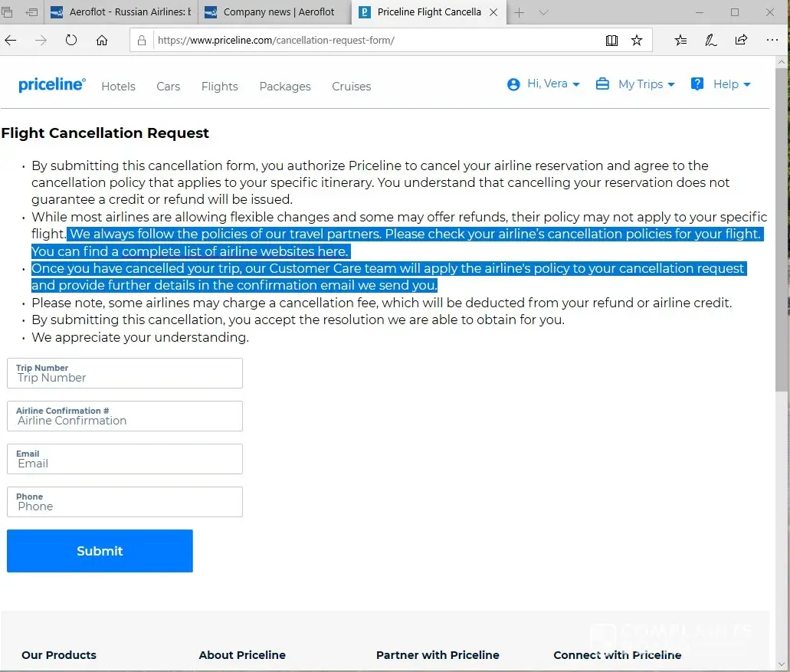The width and height of the screenshot is (790, 672).
Task: Click the Flight Cancellation Request heading
Action: pos(105,133)
